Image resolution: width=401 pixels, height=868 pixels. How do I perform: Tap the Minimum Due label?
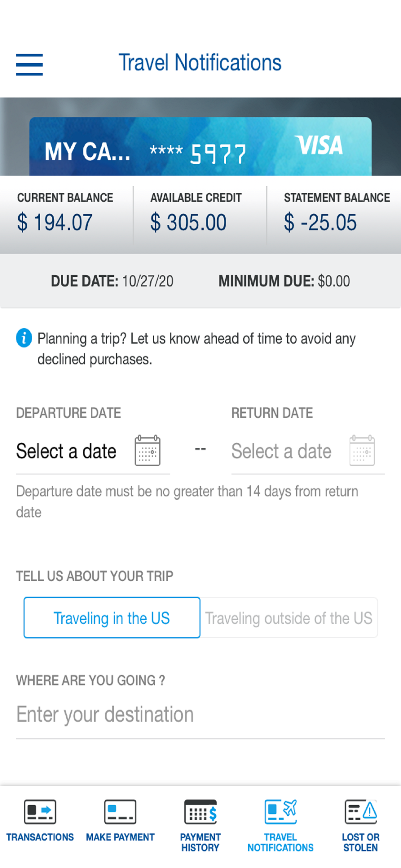[266, 281]
